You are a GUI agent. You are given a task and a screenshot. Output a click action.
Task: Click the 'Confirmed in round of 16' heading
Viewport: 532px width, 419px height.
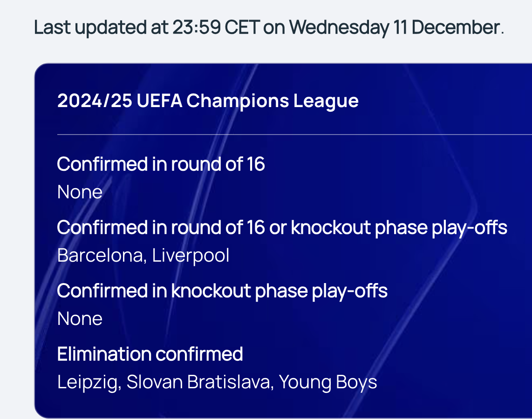pos(161,164)
